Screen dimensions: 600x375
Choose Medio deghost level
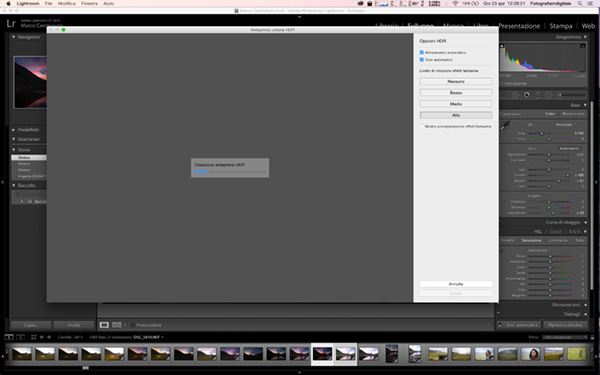tap(456, 104)
